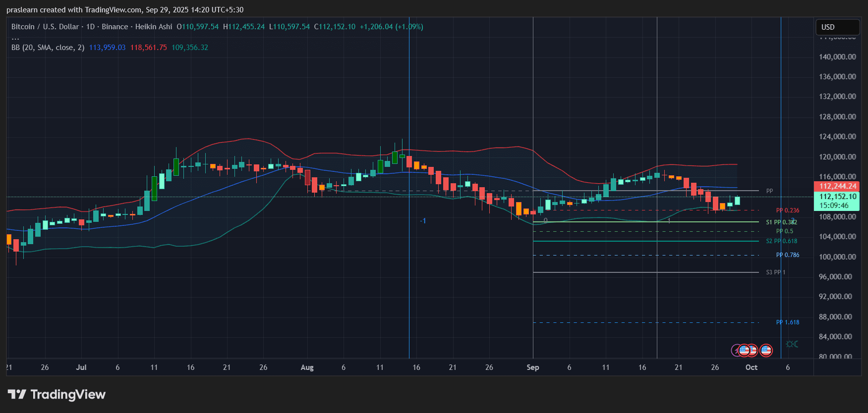Open the USD currency selector

point(837,27)
